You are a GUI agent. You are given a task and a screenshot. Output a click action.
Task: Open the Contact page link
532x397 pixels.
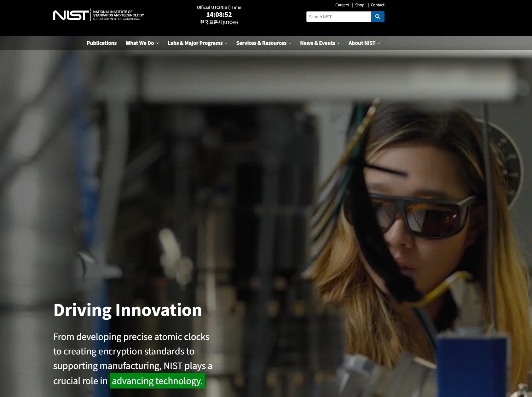coord(377,5)
